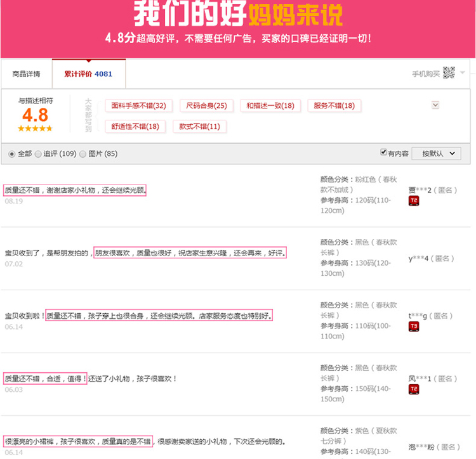Viewport: 476px width, 459px height.
Task: Expand the review tags with the chevron
Action: (435, 105)
